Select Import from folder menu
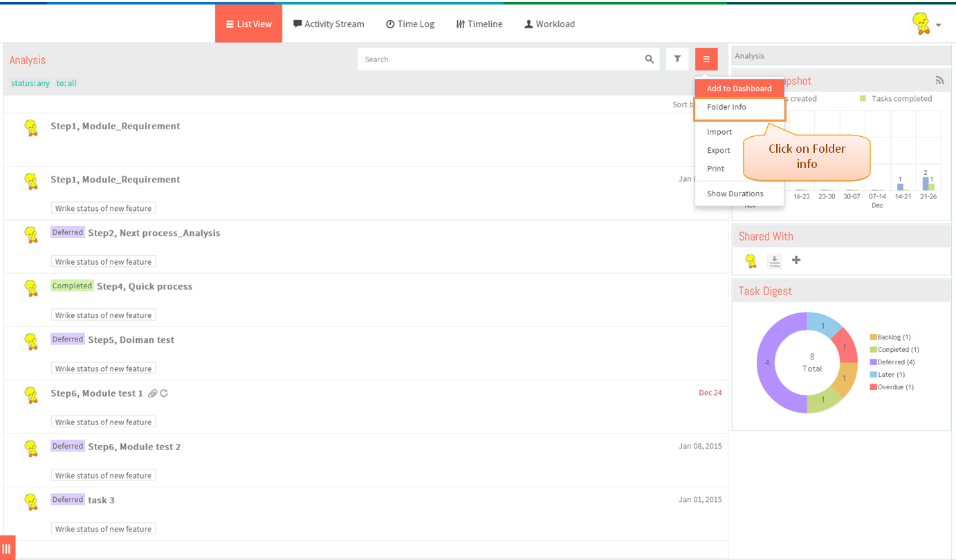Screen dimensions: 956x560 click(719, 131)
